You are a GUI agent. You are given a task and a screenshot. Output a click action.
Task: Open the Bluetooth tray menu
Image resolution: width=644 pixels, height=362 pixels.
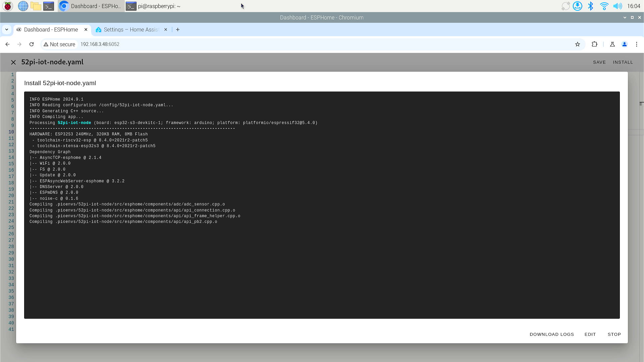point(591,6)
